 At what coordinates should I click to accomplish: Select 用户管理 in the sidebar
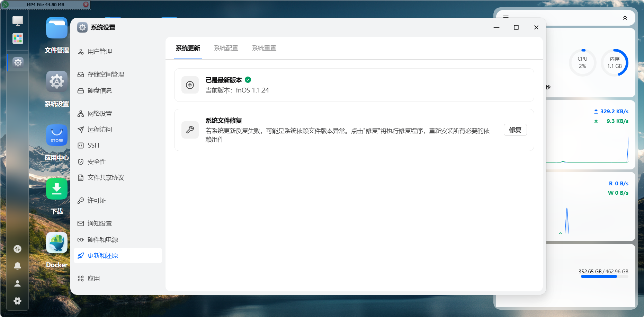100,52
